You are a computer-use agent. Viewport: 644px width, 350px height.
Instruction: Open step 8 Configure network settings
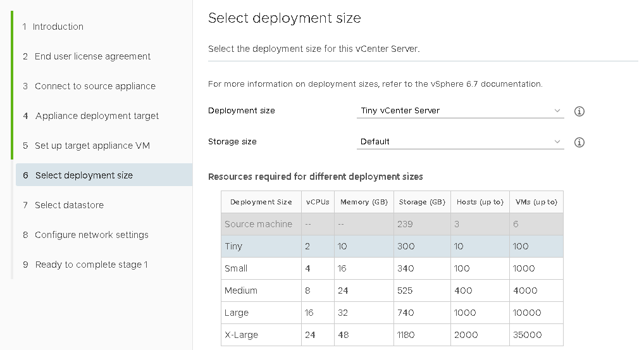pyautogui.click(x=91, y=235)
